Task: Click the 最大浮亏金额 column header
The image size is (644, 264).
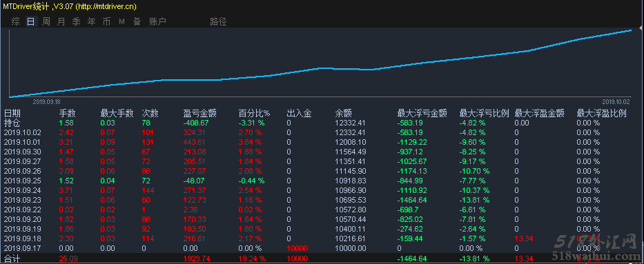Action: pos(422,114)
